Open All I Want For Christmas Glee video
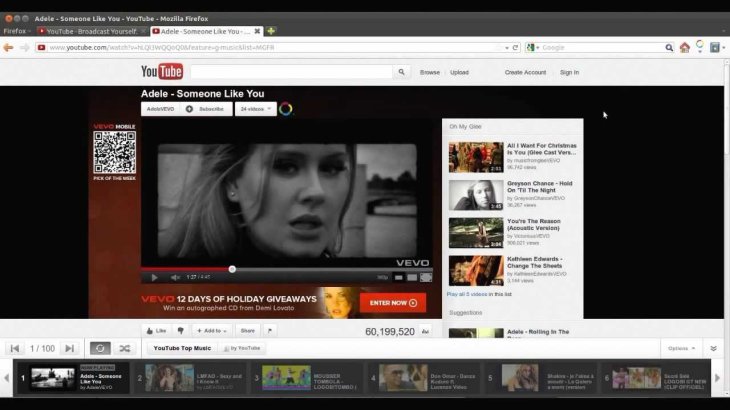The image size is (730, 410). tap(513, 157)
